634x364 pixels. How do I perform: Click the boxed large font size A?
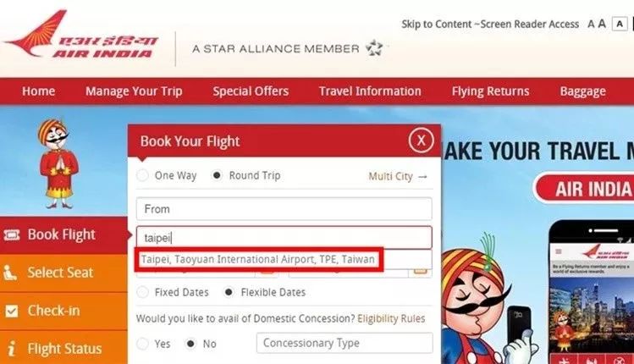[x=621, y=24]
